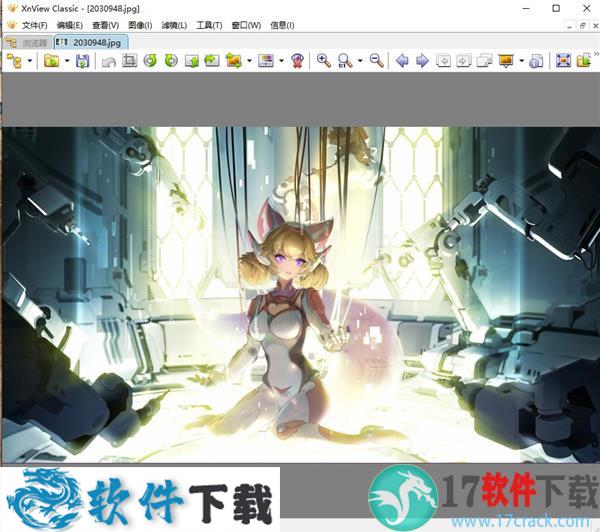Open the 工具(T) menu
Screen dimensions: 600x532
(209, 25)
